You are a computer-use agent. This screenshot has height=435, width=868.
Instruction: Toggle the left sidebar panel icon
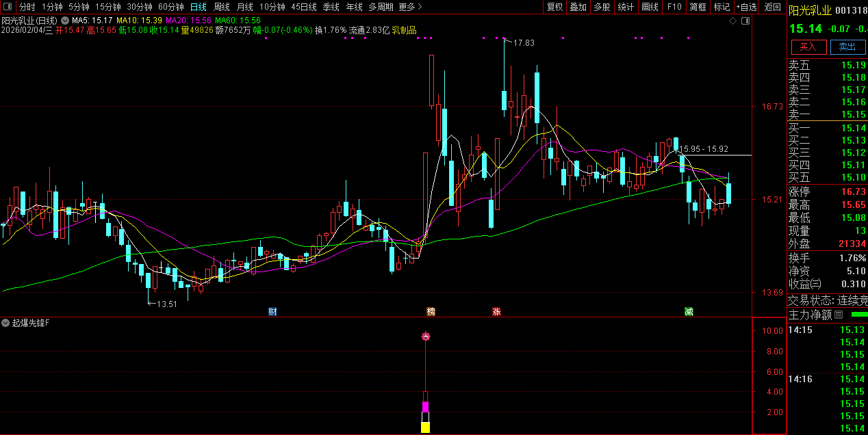[7, 7]
